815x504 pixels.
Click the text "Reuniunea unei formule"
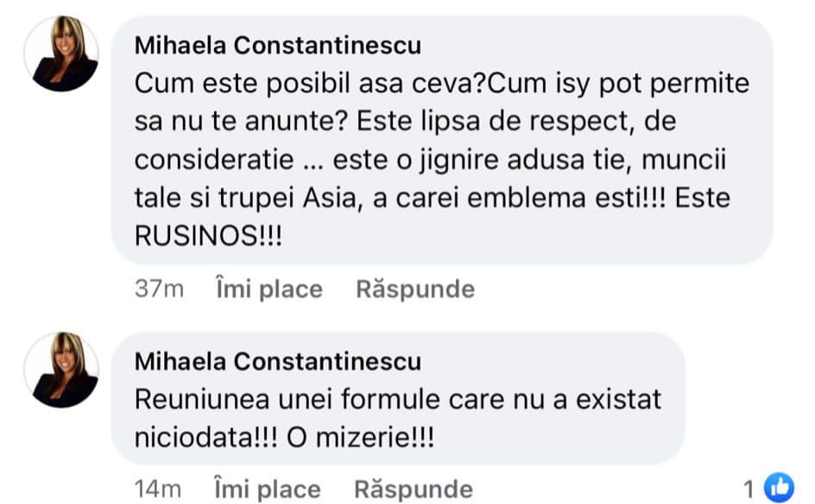pos(288,399)
